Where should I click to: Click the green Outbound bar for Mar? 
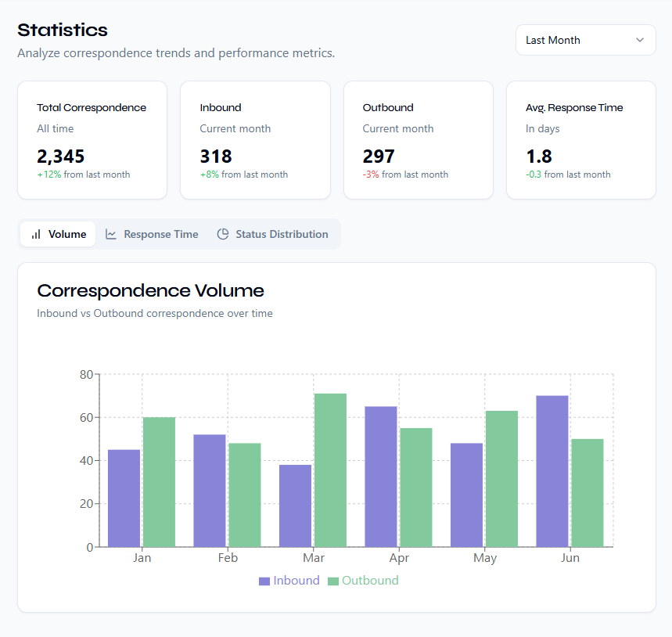pos(330,470)
